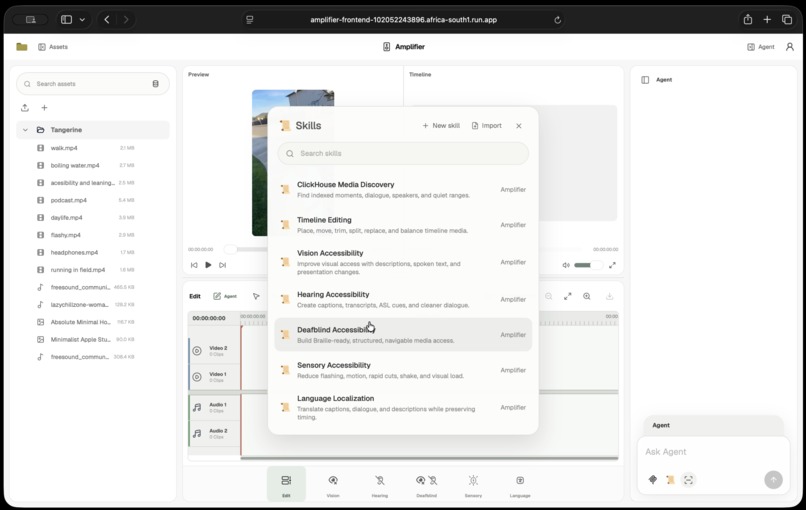Select the pointer tool in the timeline toolbar
Viewport: 806px width, 510px height.
tap(256, 296)
